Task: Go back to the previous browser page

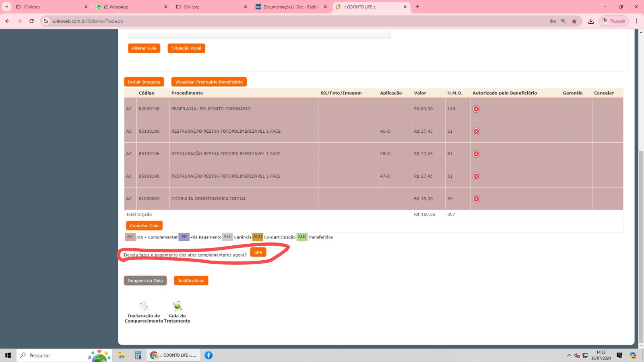Action: 7,21
